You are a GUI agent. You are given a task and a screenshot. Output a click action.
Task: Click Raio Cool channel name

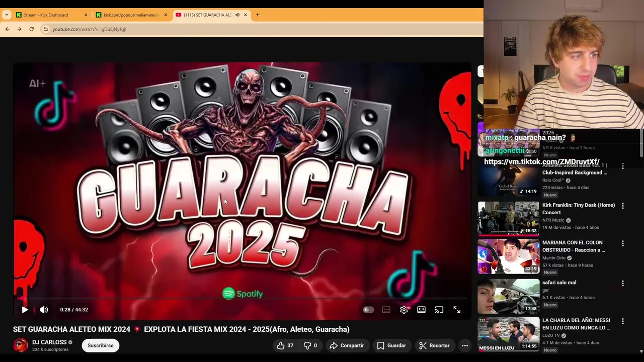553,180
